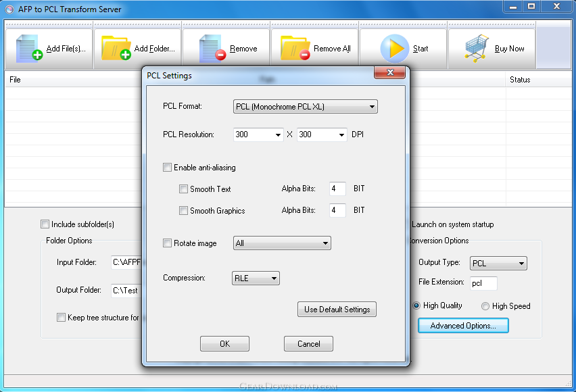Check the Smooth Text option
This screenshot has width=576, height=392.
(183, 189)
